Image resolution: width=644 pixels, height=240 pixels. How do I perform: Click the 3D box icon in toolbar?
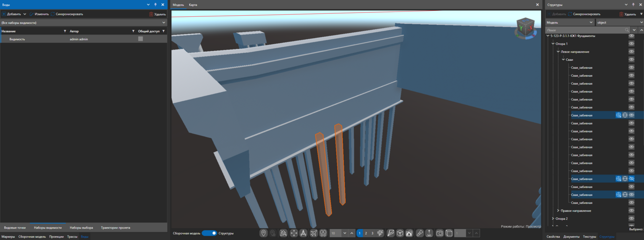click(400, 233)
